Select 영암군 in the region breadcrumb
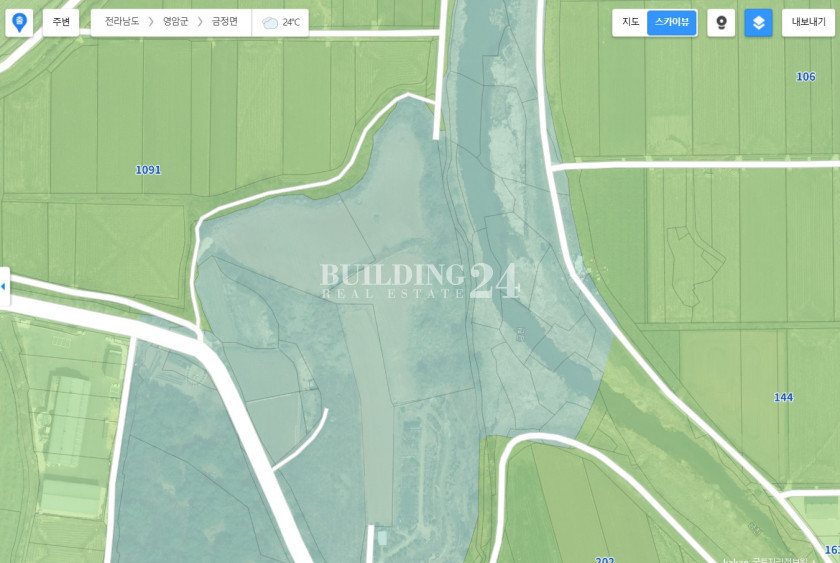The image size is (840, 563). point(175,22)
